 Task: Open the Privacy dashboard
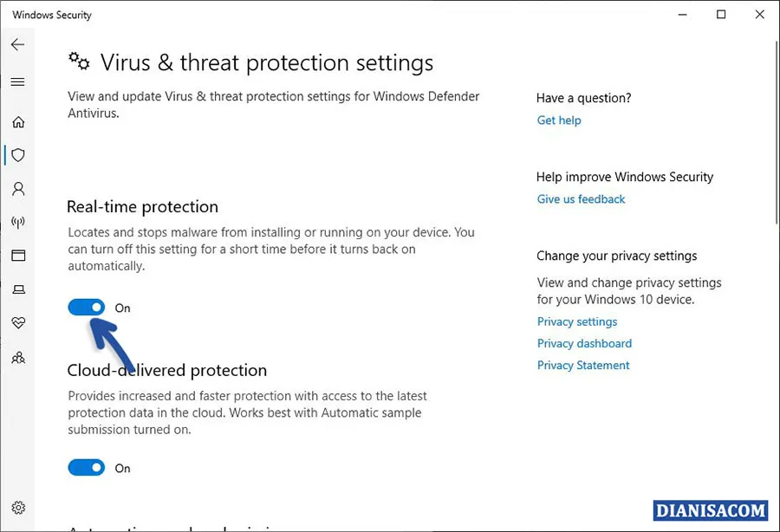[x=584, y=343]
